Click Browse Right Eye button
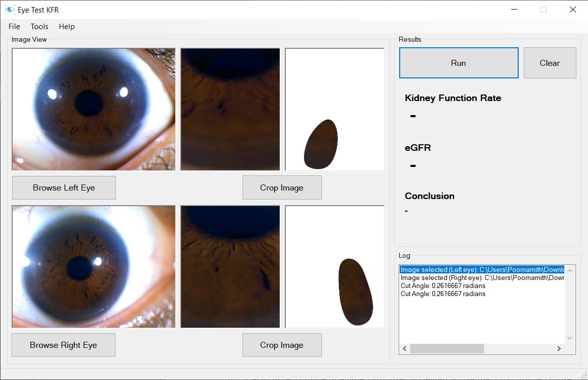 tap(63, 345)
